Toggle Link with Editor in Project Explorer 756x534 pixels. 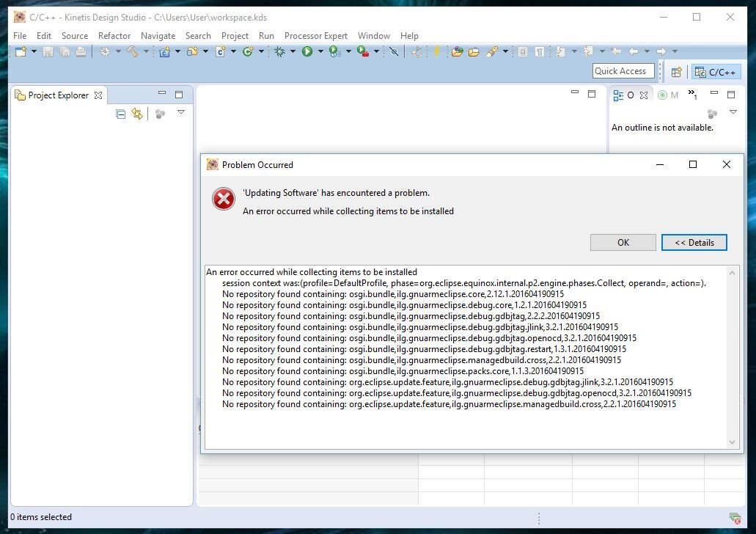(x=137, y=114)
